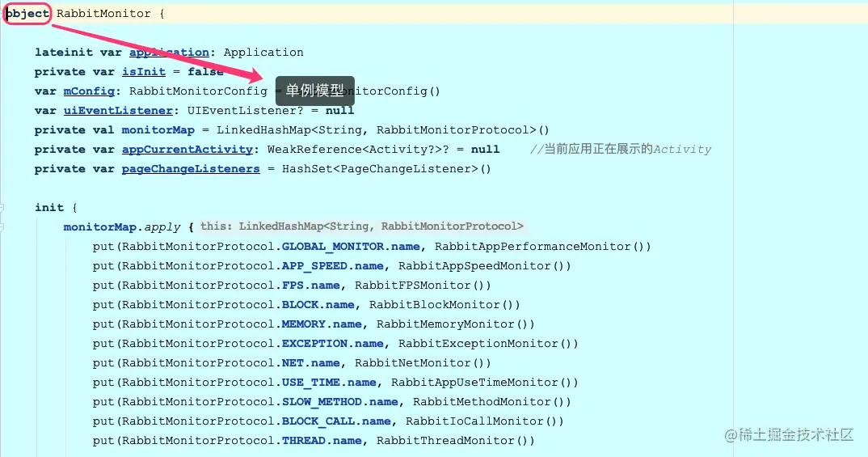Click the BLOCK_CALL enum constant
868x457 pixels.
(318, 421)
